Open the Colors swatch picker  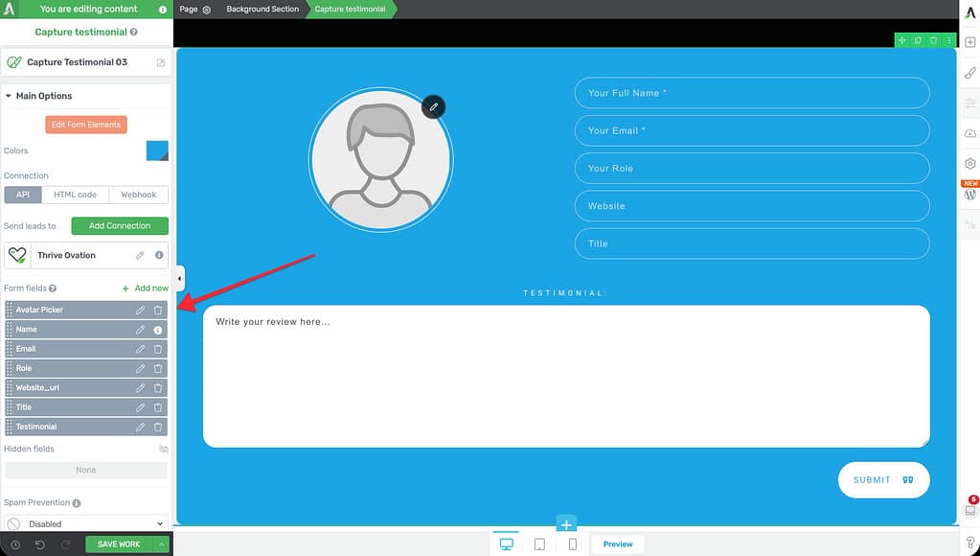pyautogui.click(x=157, y=151)
